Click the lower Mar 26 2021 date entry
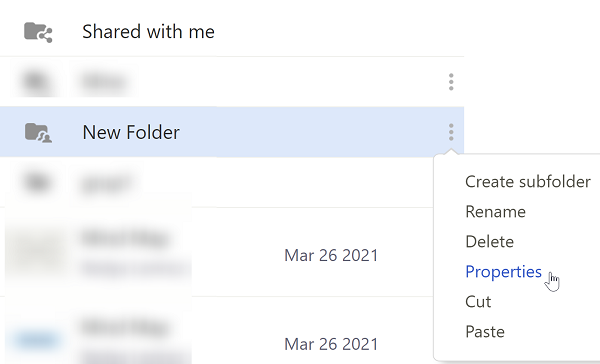 coord(331,344)
